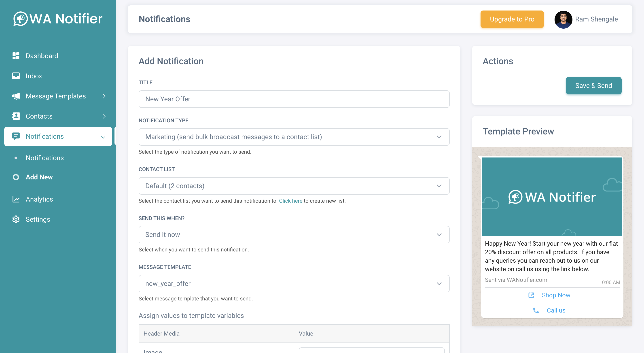The image size is (644, 353).
Task: Open Ram Shengale profile avatar
Action: tap(563, 19)
